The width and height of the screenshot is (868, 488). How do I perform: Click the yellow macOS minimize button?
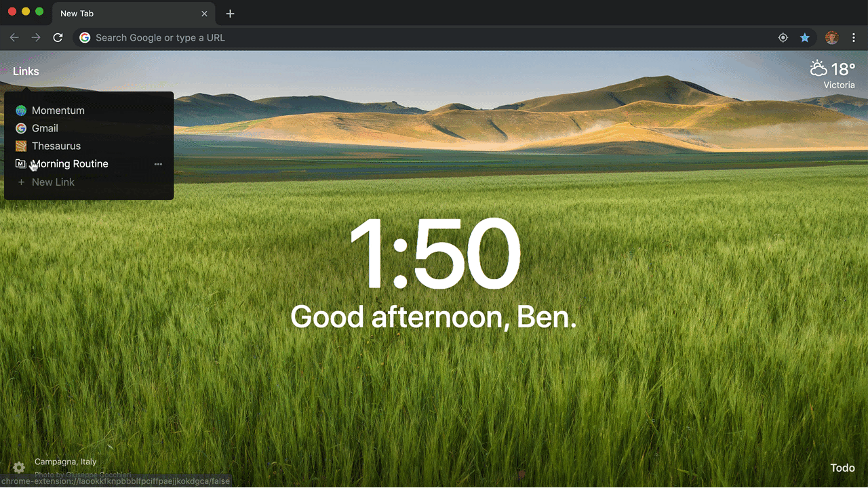26,12
